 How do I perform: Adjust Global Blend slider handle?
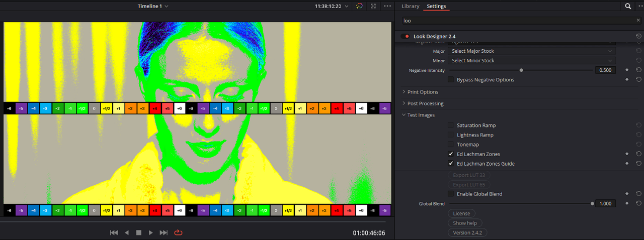click(592, 203)
